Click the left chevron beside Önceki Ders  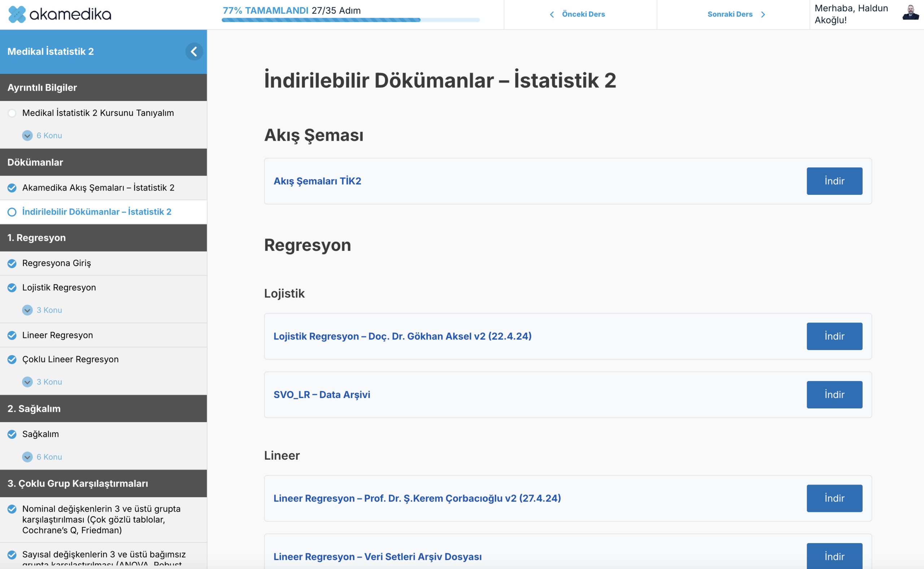tap(552, 14)
